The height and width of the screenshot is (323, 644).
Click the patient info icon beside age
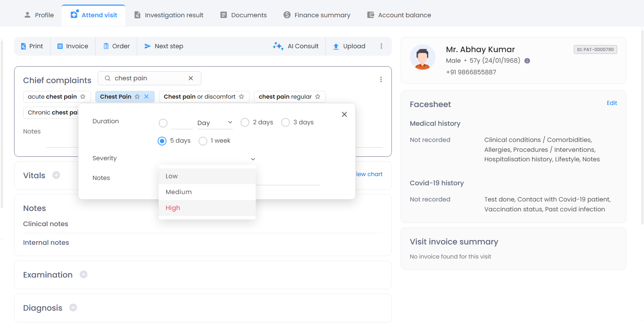(527, 61)
